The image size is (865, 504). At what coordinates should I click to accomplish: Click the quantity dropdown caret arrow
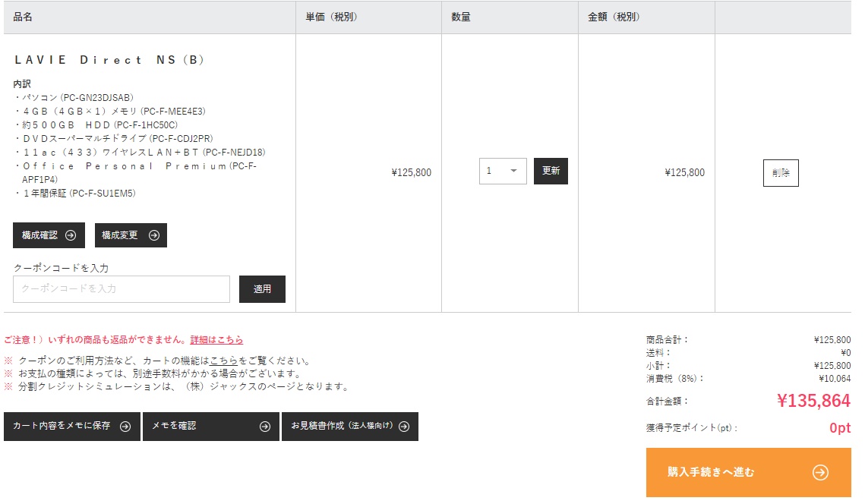[513, 171]
